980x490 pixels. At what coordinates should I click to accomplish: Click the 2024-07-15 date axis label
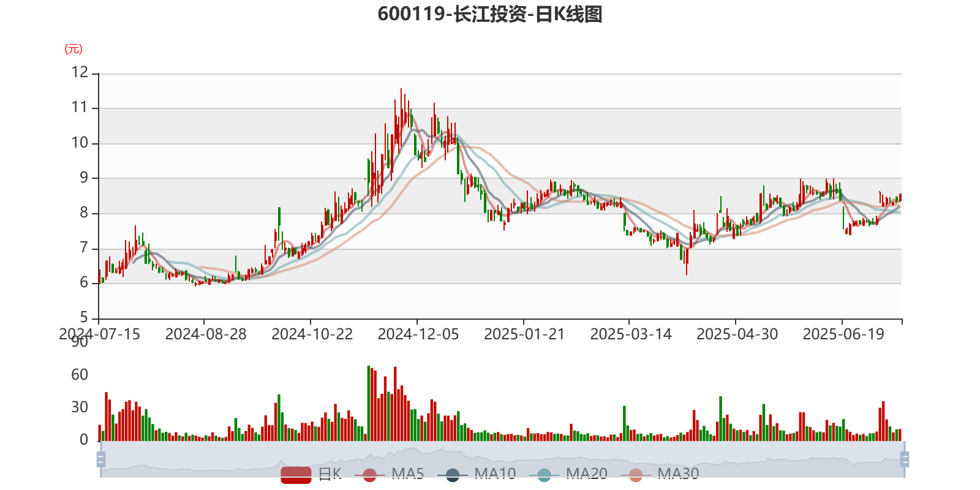(x=99, y=334)
